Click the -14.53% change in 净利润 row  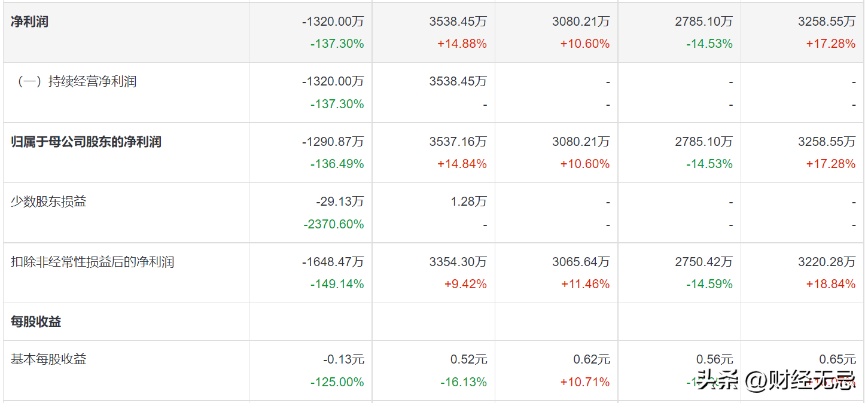pyautogui.click(x=709, y=44)
